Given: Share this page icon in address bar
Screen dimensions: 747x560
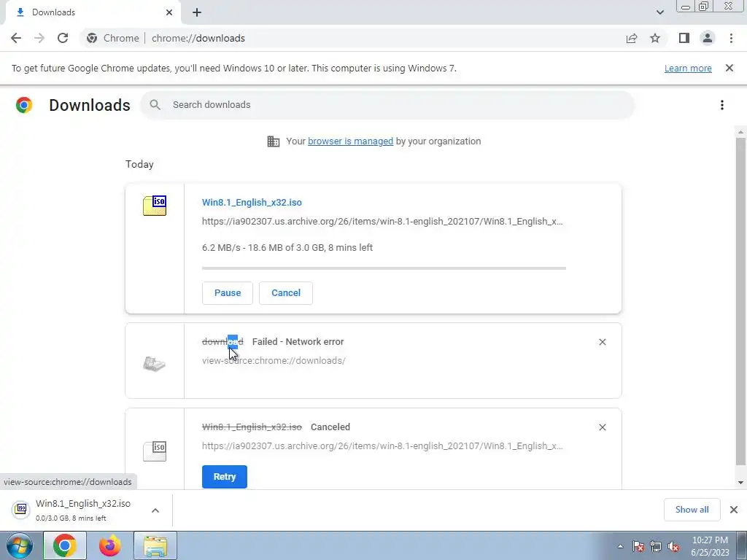Looking at the screenshot, I should pyautogui.click(x=632, y=38).
